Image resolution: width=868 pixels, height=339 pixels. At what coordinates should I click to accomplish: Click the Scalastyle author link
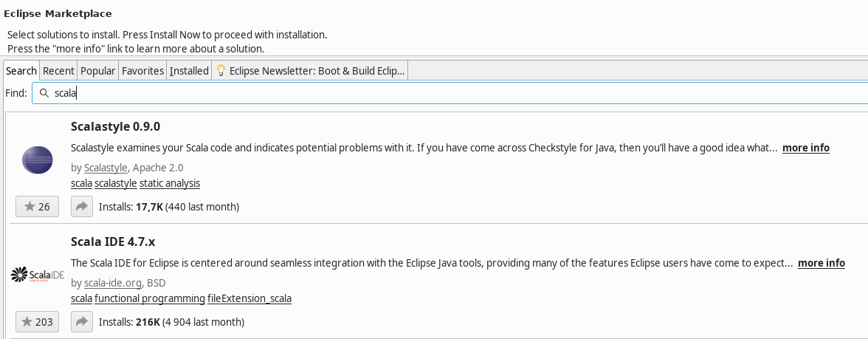pos(106,168)
